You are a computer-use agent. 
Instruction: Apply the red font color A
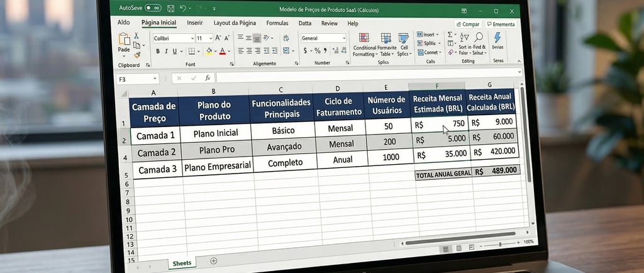pyautogui.click(x=223, y=51)
